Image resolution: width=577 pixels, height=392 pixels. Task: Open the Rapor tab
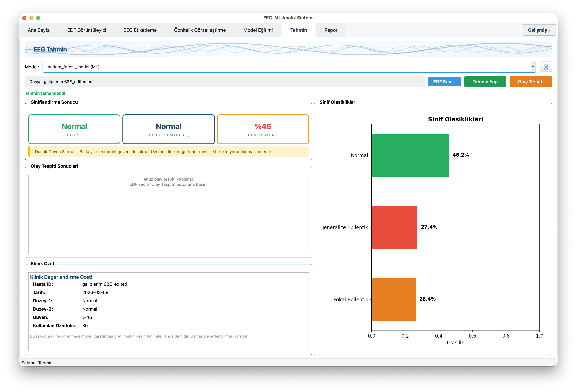(x=331, y=30)
